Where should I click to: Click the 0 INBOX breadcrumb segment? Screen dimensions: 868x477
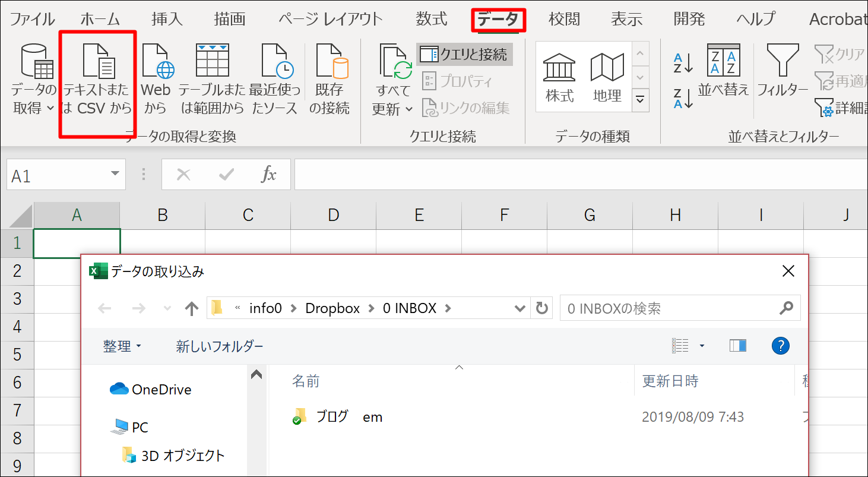tap(410, 308)
